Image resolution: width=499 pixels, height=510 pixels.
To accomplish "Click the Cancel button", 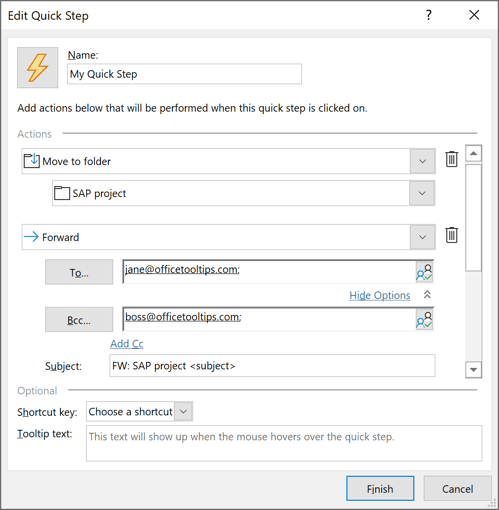I will [457, 488].
